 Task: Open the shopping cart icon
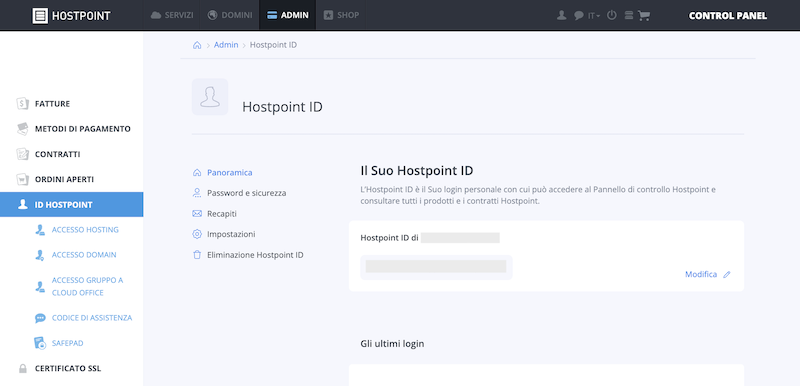pyautogui.click(x=644, y=15)
